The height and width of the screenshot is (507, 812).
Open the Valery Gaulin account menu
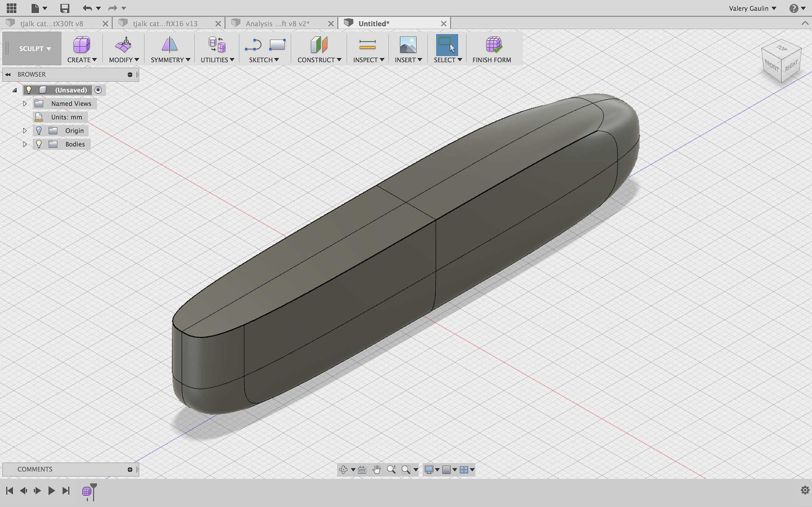[752, 8]
